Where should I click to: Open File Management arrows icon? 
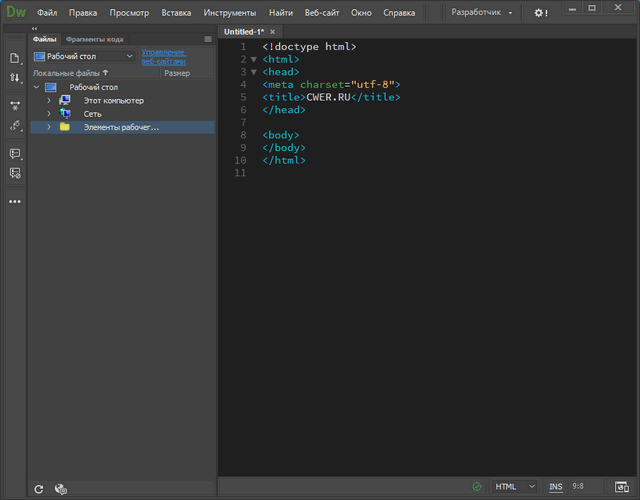[14, 77]
